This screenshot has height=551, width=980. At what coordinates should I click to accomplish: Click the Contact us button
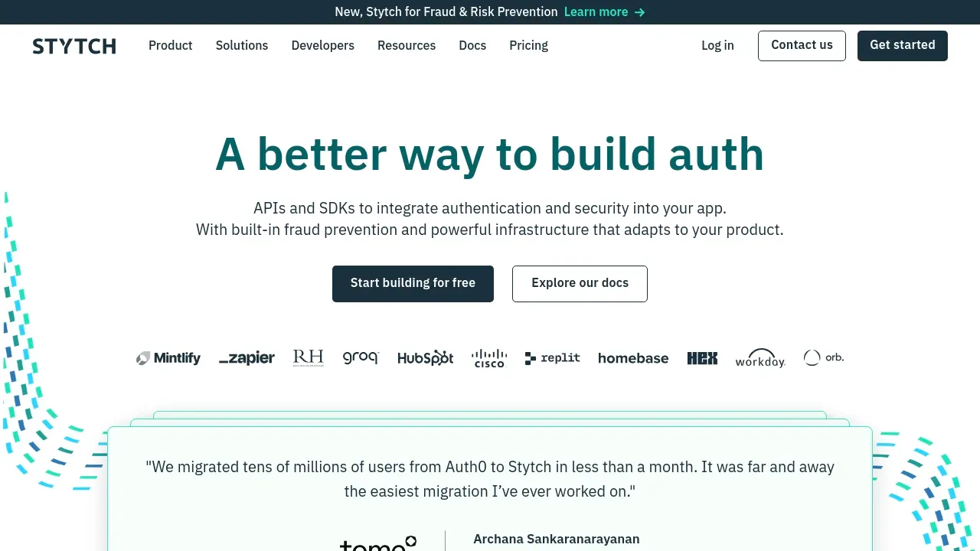802,46
